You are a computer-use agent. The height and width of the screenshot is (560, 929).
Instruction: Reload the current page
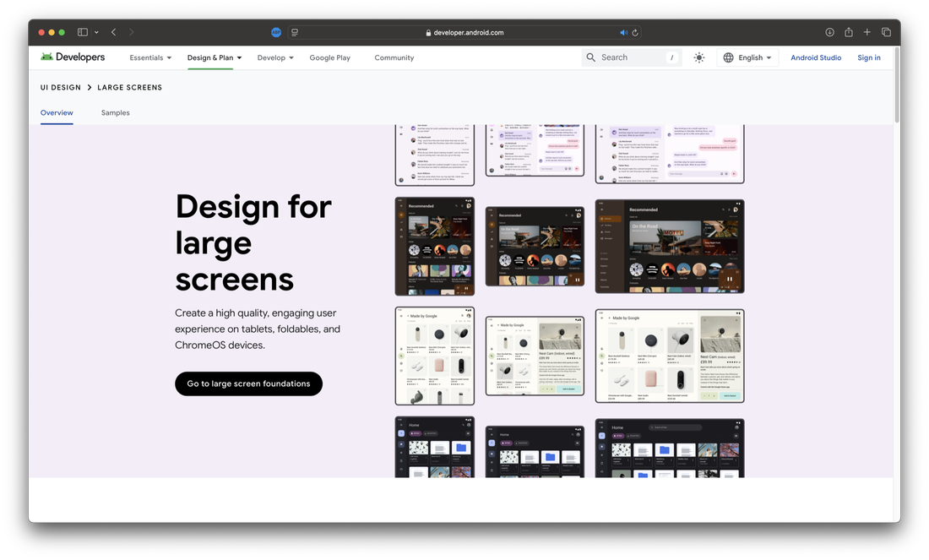tap(635, 33)
